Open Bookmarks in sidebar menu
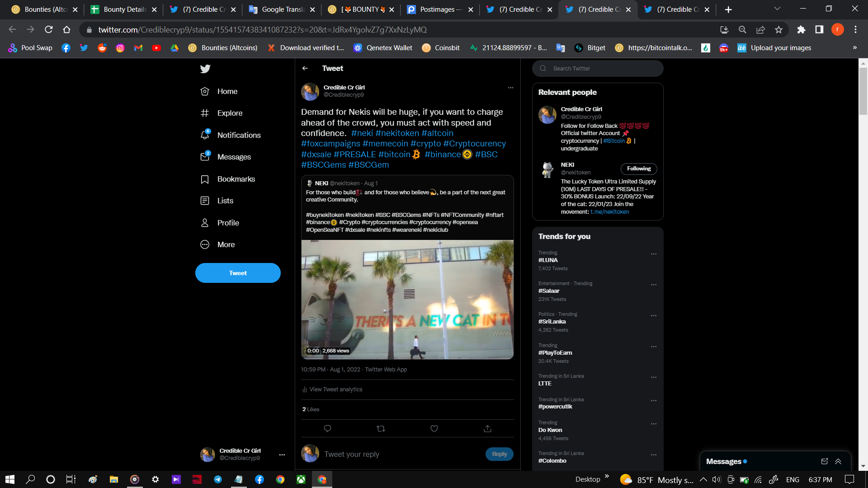This screenshot has width=868, height=488. pos(236,179)
